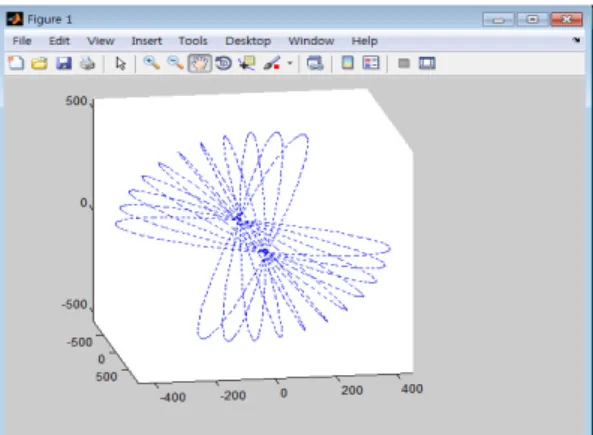Select the Rotate 3D tool

click(x=224, y=63)
